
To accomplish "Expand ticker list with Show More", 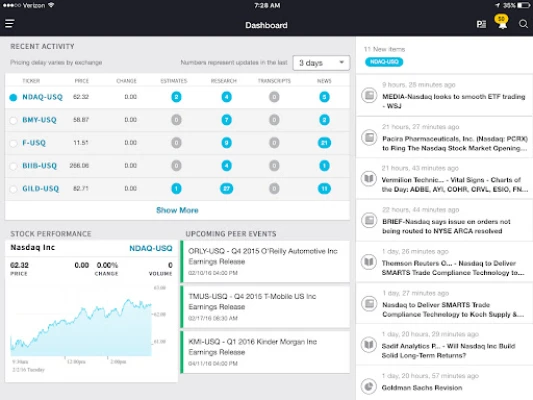I will (177, 210).
